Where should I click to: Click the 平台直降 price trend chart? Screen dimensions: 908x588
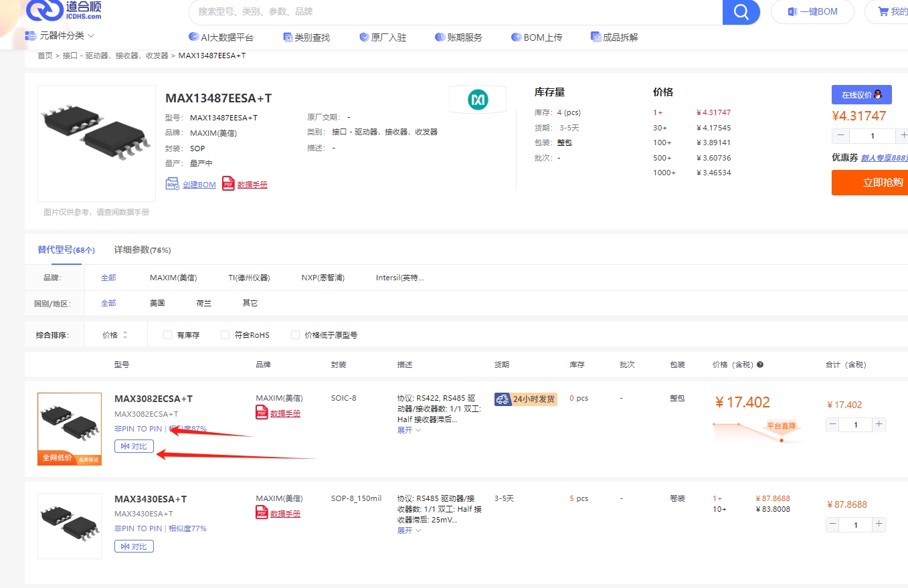tap(761, 431)
